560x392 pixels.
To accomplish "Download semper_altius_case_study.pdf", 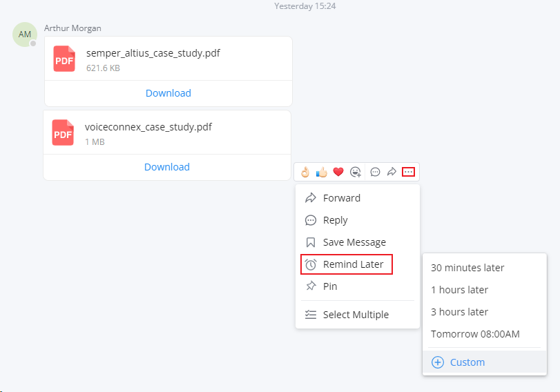I will point(168,93).
